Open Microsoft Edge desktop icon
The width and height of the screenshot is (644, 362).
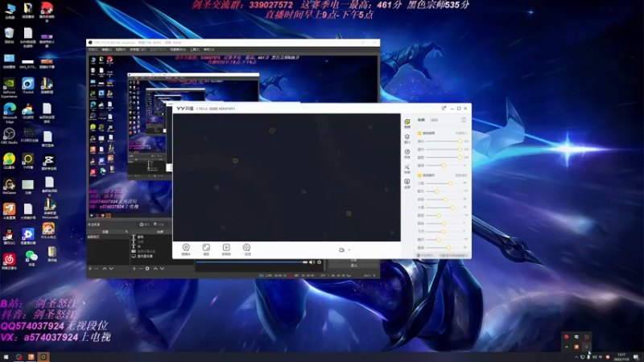point(10,113)
